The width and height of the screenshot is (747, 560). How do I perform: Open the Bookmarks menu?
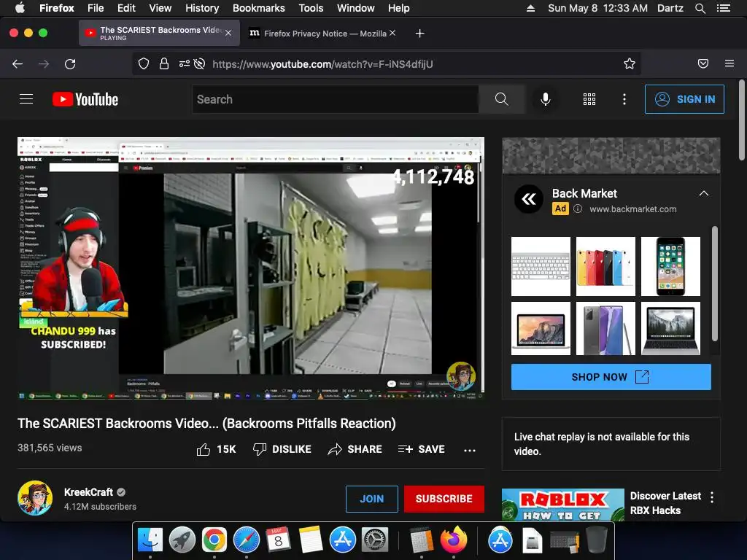pyautogui.click(x=259, y=8)
